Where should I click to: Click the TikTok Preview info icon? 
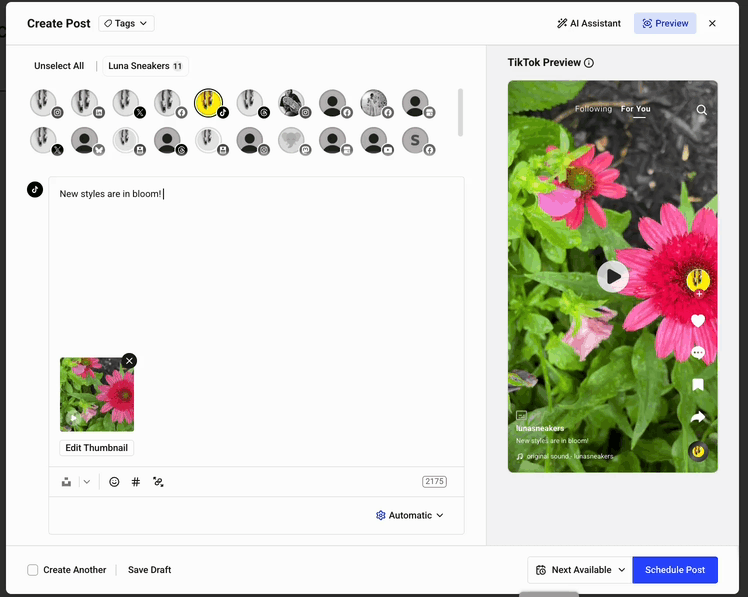click(589, 63)
